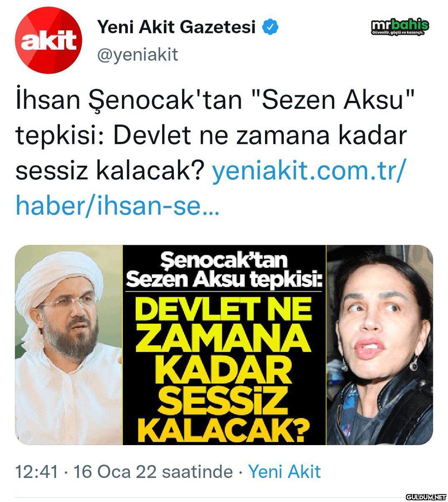This screenshot has height=502, width=448.
Task: Open photo of dark-haired woman with earring
Action: pyautogui.click(x=379, y=345)
